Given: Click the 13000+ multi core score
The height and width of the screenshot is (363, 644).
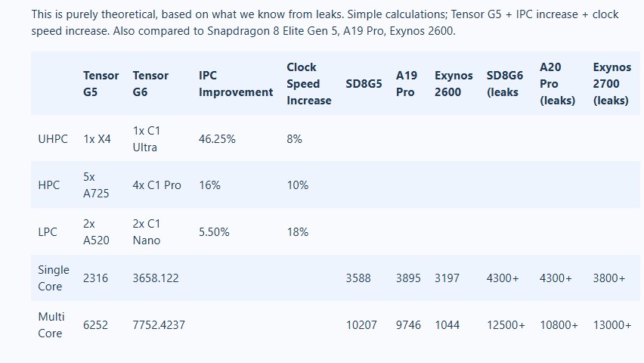Looking at the screenshot, I should [612, 325].
